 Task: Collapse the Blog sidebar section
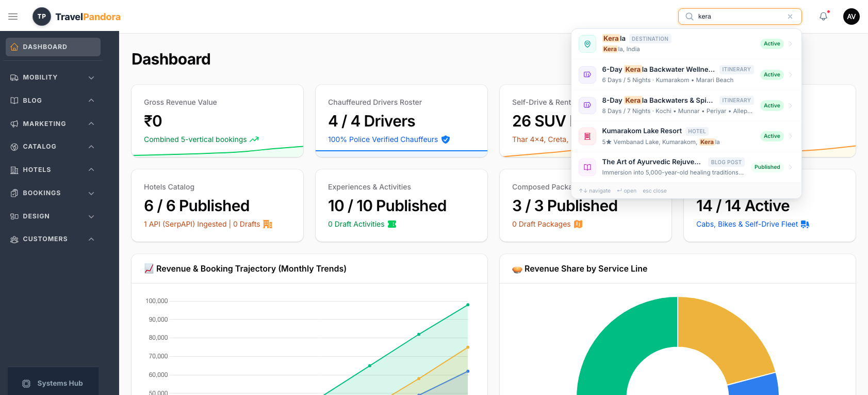(x=53, y=101)
